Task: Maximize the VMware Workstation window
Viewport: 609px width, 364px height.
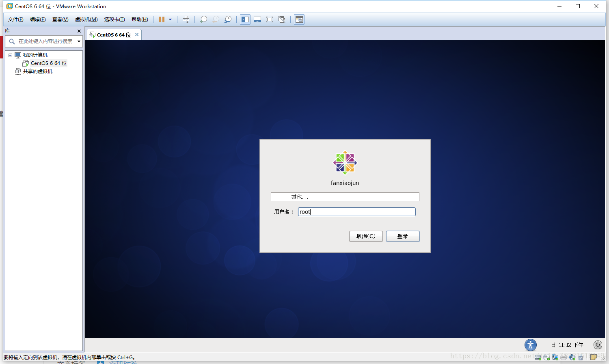Action: tap(578, 6)
